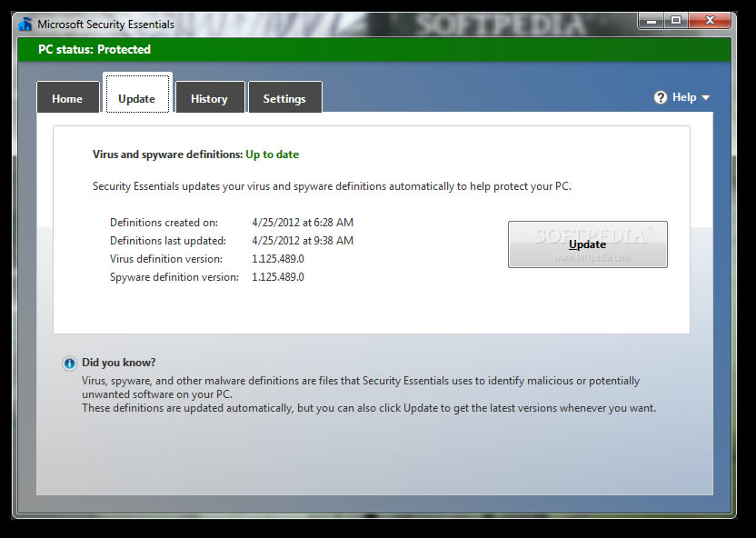Click the Did you know info icon

(x=69, y=364)
